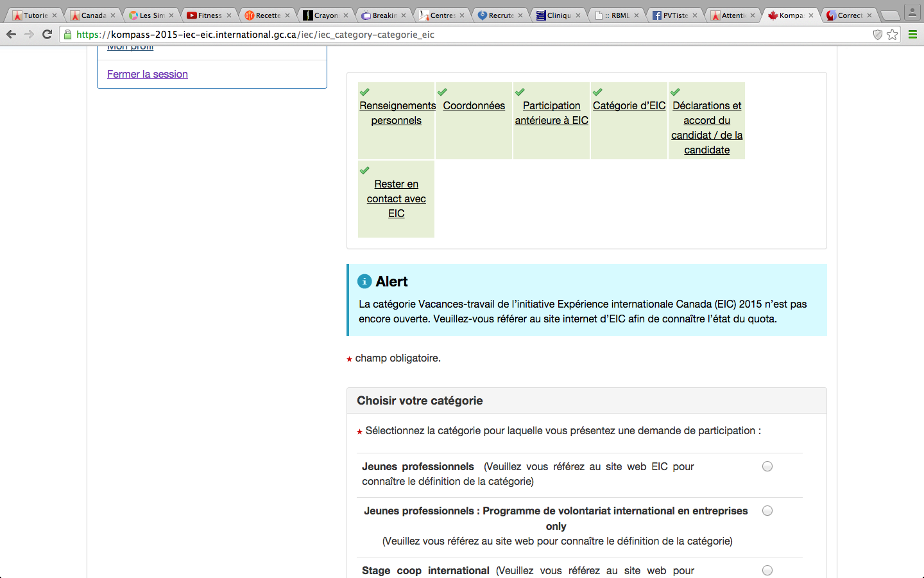Click the Fermer la session link

click(148, 74)
